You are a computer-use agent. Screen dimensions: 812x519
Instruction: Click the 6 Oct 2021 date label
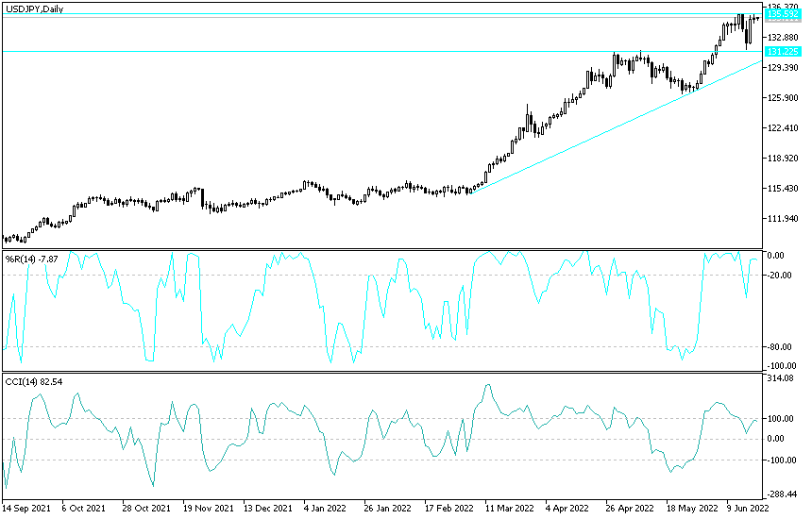[83, 508]
